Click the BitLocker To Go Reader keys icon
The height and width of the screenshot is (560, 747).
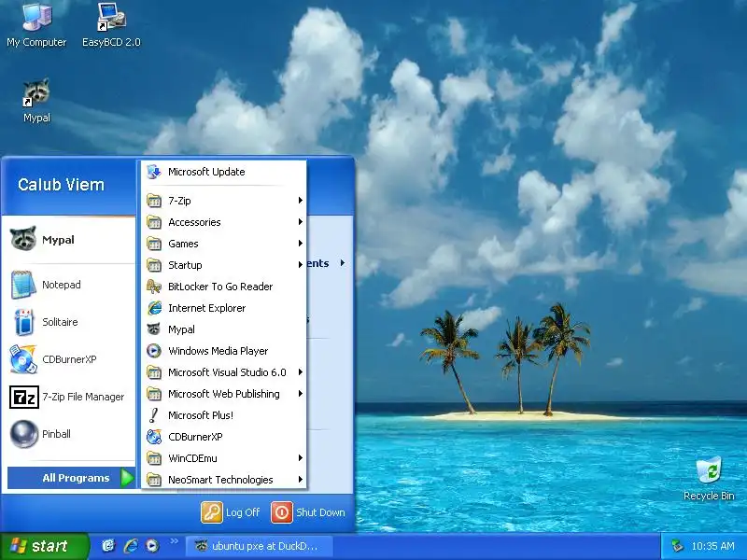point(154,287)
